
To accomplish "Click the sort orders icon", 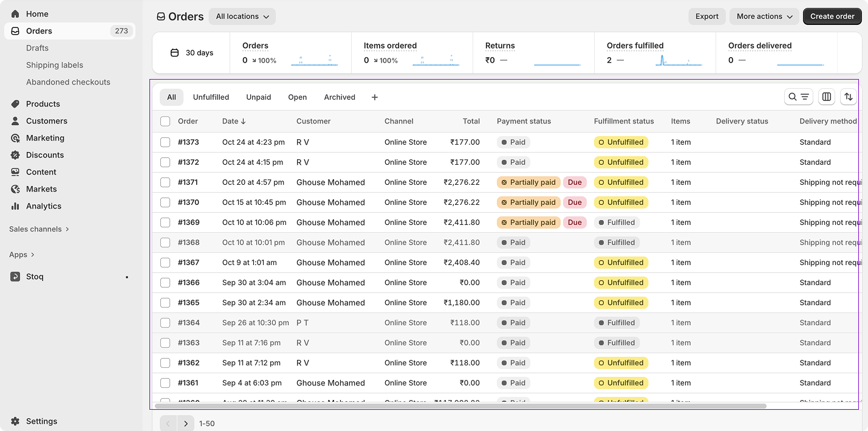I will (x=849, y=97).
